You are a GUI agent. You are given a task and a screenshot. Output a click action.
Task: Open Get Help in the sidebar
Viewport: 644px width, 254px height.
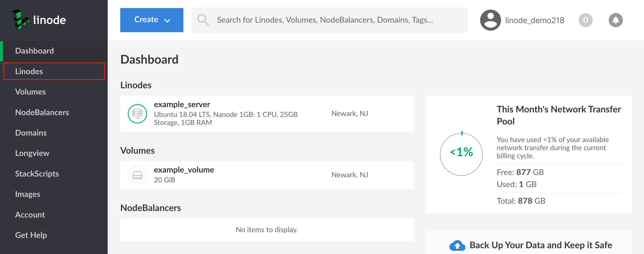click(x=31, y=235)
